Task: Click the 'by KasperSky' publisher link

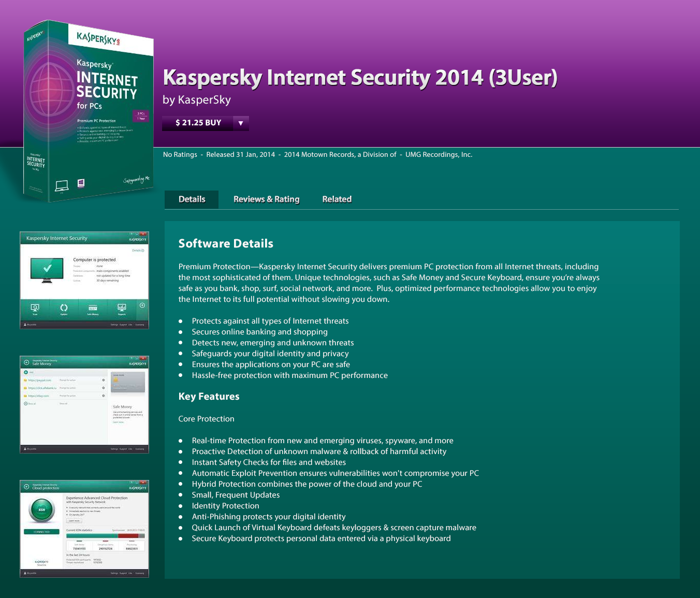Action: [197, 100]
